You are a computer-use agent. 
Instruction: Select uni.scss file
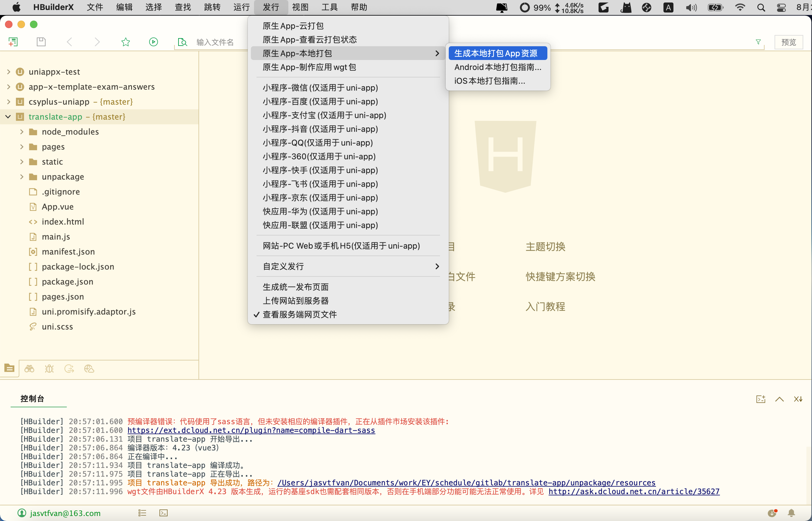click(57, 326)
